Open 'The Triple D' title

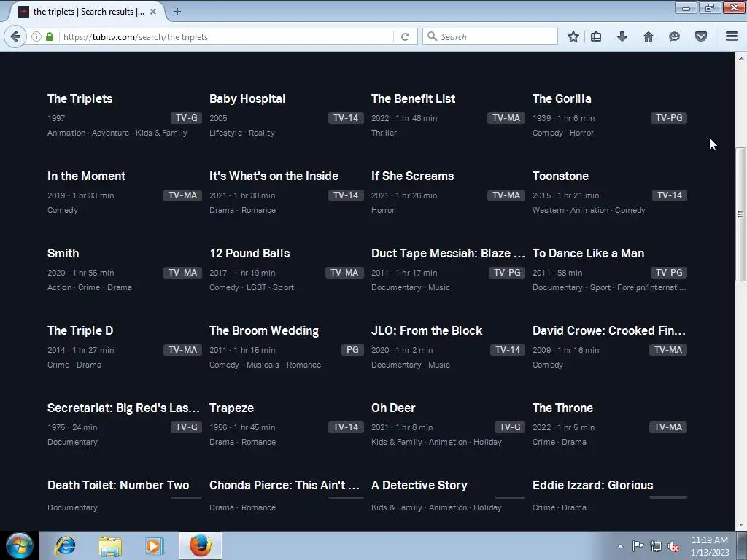[80, 330]
